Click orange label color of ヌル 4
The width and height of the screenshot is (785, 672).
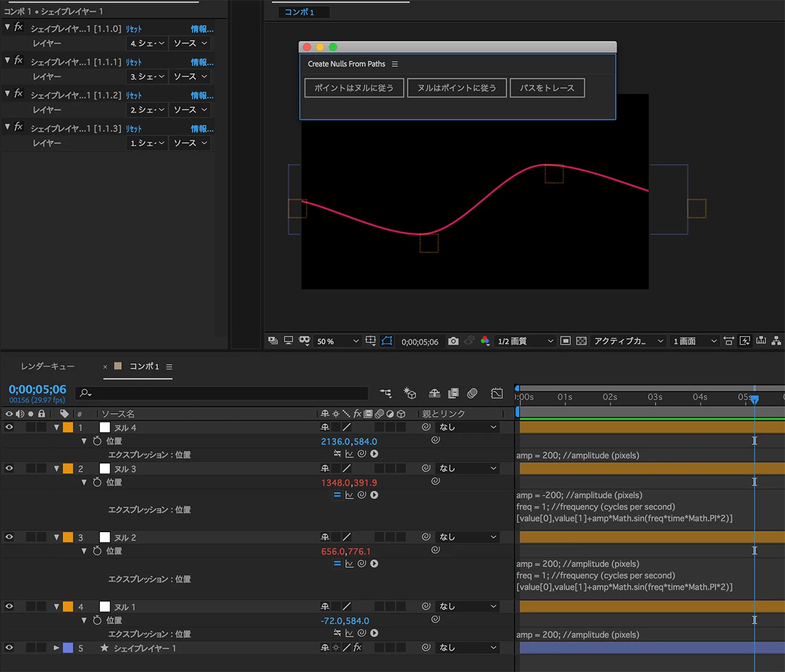coord(68,427)
